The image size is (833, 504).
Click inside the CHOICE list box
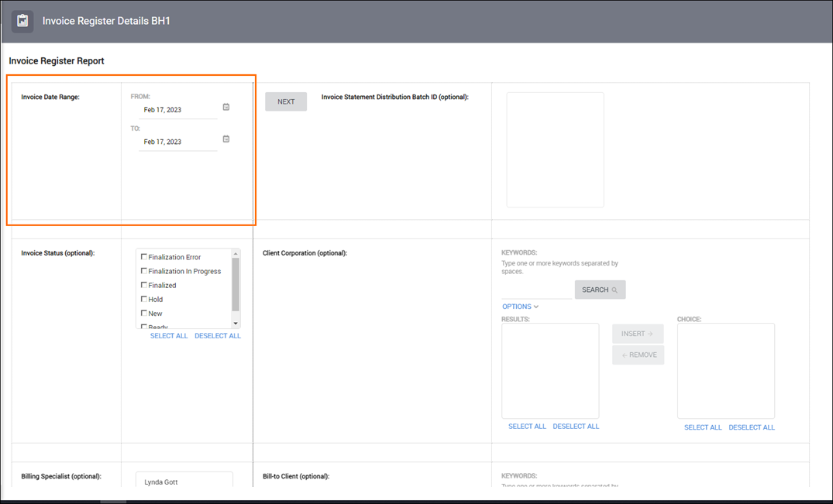point(726,371)
